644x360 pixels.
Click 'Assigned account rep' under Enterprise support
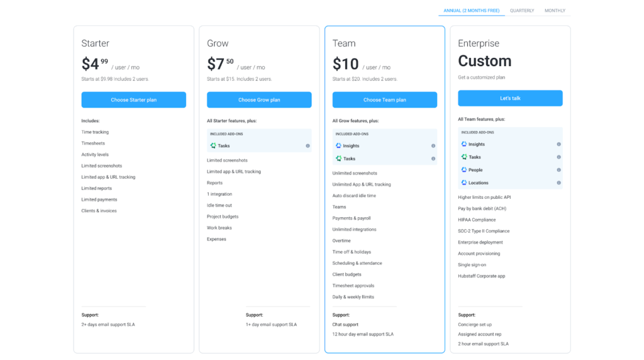pos(480,335)
